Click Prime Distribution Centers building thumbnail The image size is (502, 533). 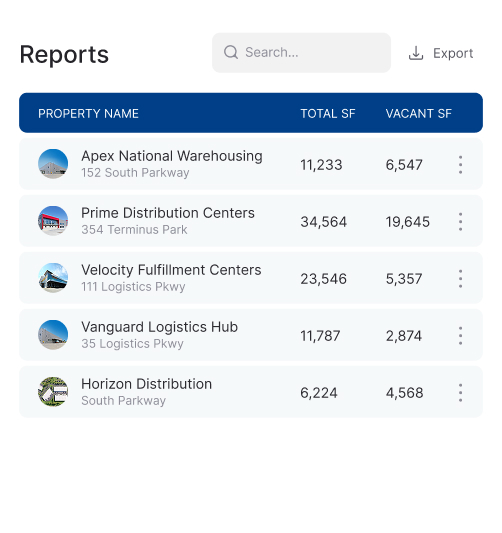(53, 221)
